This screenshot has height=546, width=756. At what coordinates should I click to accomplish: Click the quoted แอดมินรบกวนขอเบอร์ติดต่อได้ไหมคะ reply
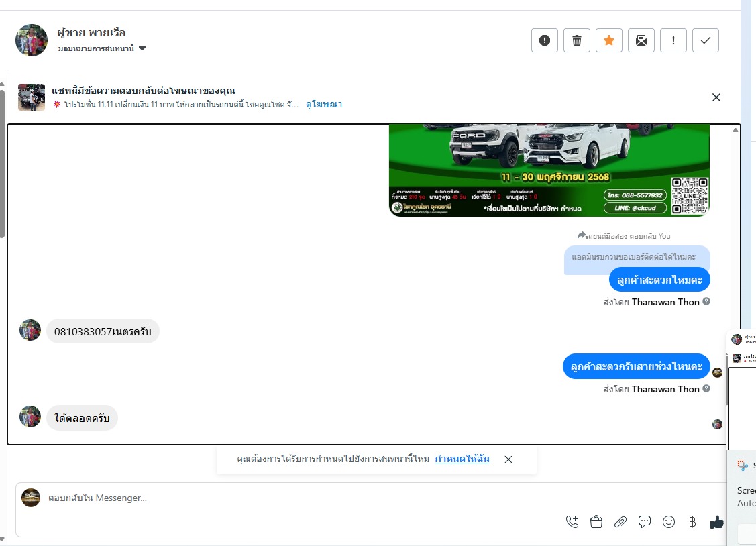634,257
